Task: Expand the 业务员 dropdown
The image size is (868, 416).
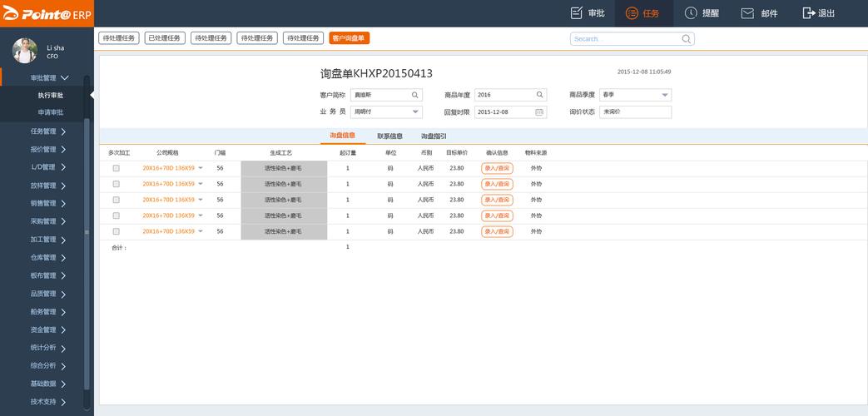Action: point(415,111)
